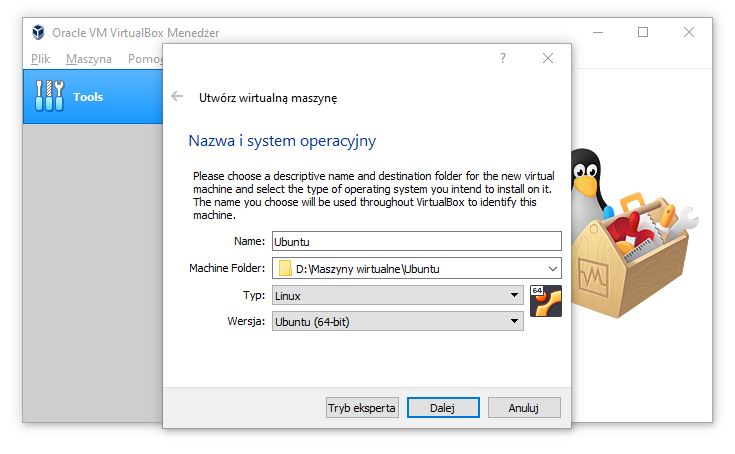The height and width of the screenshot is (454, 735).
Task: Click the Typ: label
Action: point(254,295)
